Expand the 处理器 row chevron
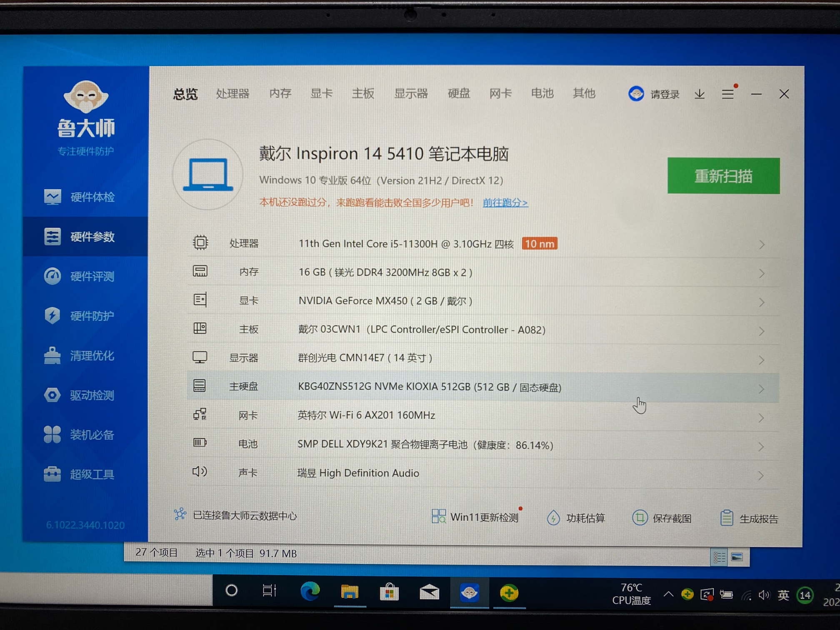Image resolution: width=840 pixels, height=630 pixels. tap(762, 245)
